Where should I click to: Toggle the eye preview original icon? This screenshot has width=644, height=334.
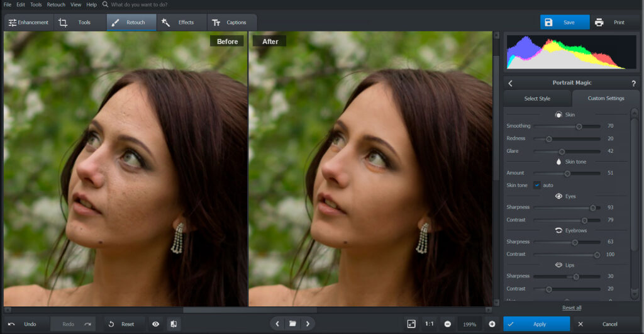tap(155, 324)
